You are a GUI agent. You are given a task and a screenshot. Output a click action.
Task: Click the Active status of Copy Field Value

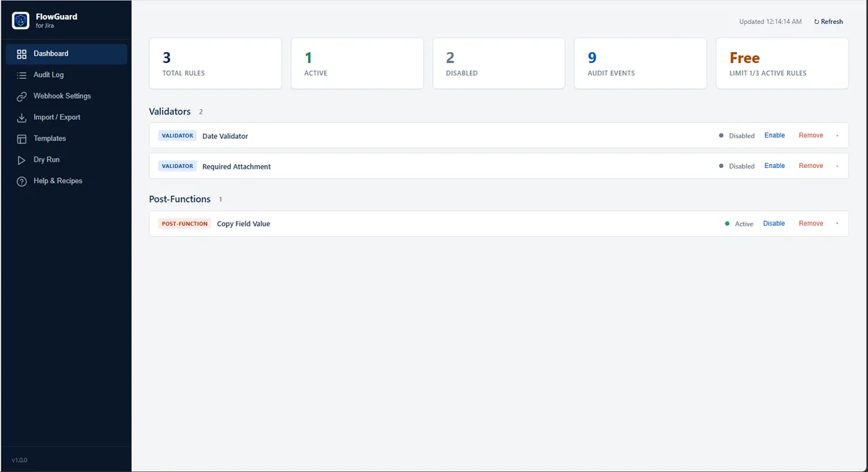tap(739, 224)
